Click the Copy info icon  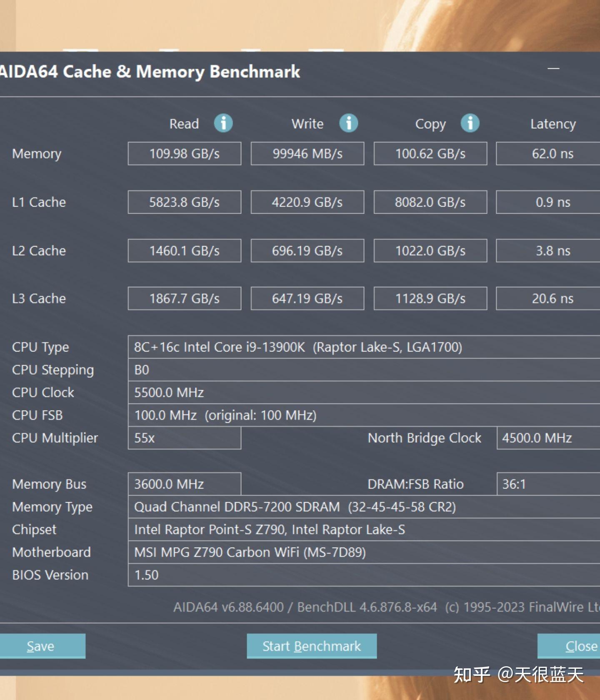[x=470, y=123]
